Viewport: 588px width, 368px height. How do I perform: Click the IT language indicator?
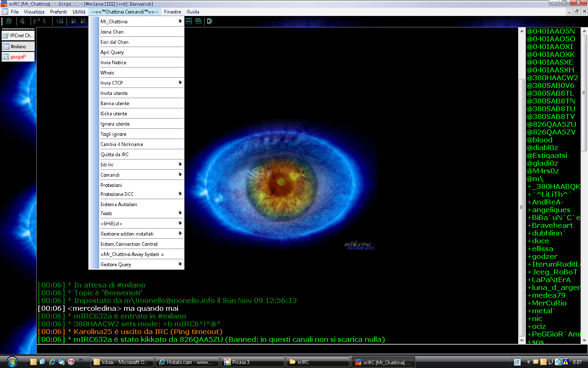point(517,362)
